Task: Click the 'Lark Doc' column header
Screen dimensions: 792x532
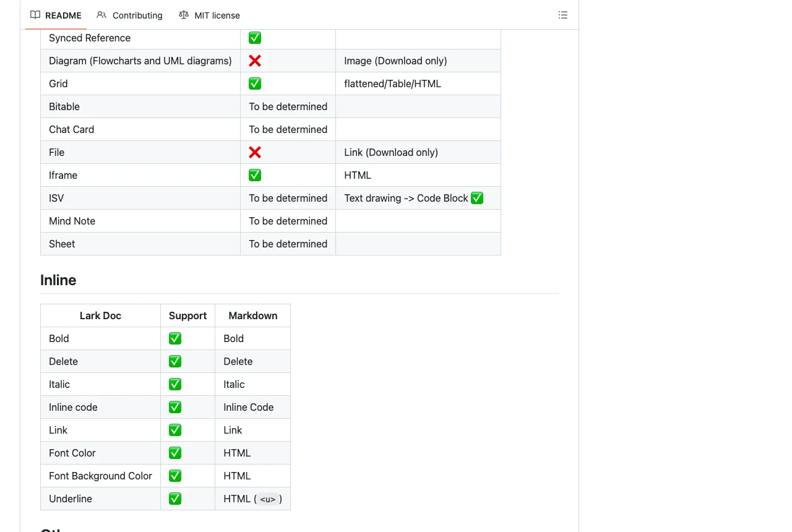Action: (100, 315)
